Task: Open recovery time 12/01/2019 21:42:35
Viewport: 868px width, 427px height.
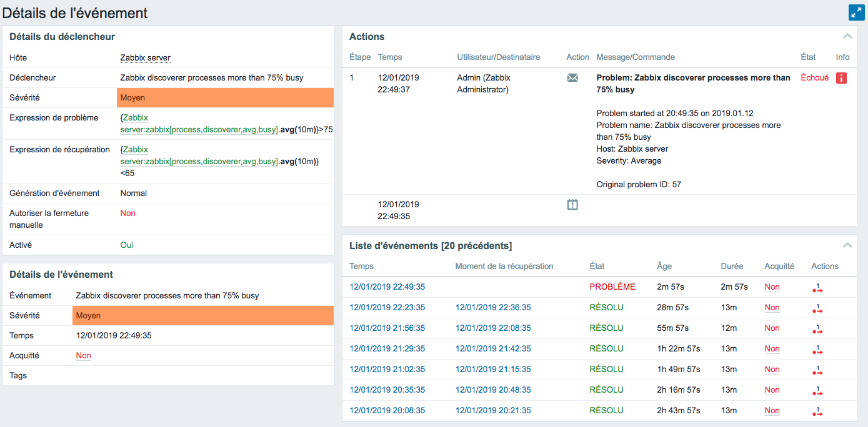Action: tap(493, 349)
